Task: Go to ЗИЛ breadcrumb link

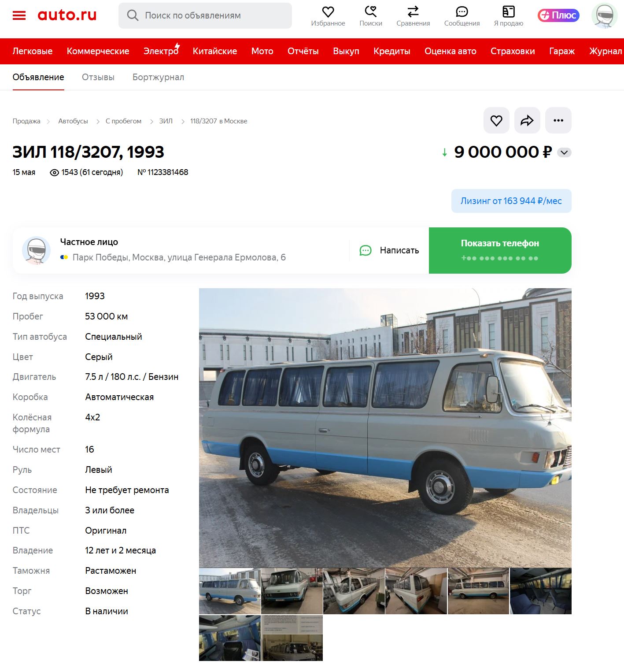Action: click(x=166, y=121)
